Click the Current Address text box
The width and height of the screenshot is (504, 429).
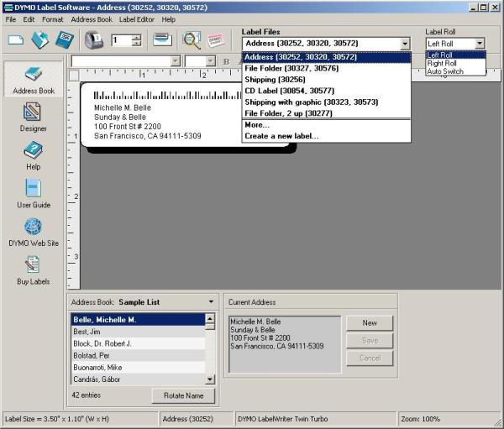point(285,344)
